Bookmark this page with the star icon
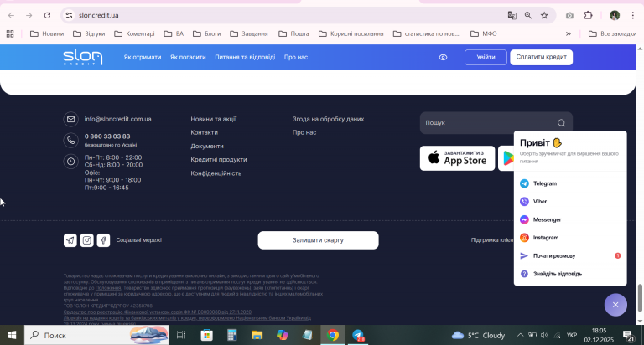 544,15
